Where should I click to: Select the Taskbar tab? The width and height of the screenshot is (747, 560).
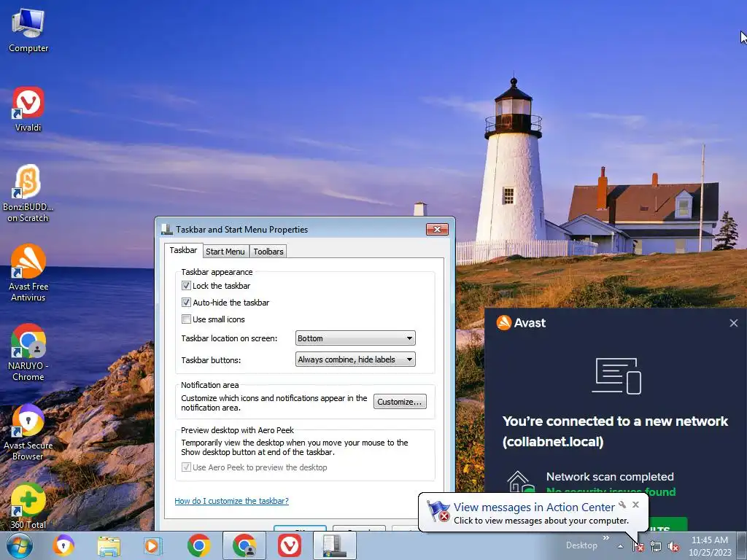(x=183, y=251)
